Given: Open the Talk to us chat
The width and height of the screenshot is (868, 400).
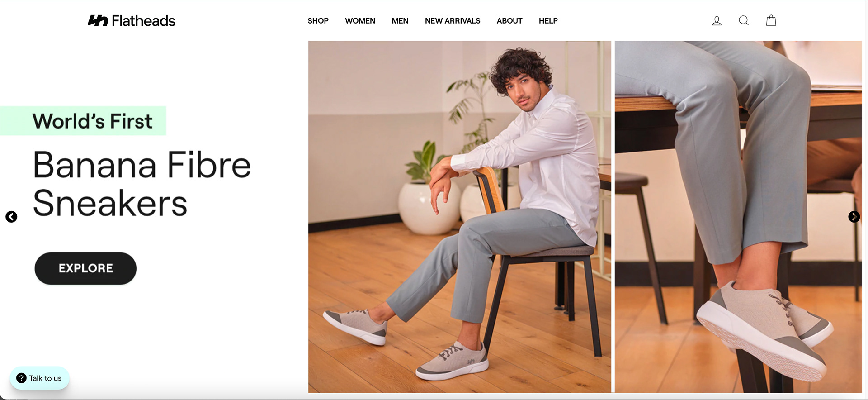Looking at the screenshot, I should 40,378.
